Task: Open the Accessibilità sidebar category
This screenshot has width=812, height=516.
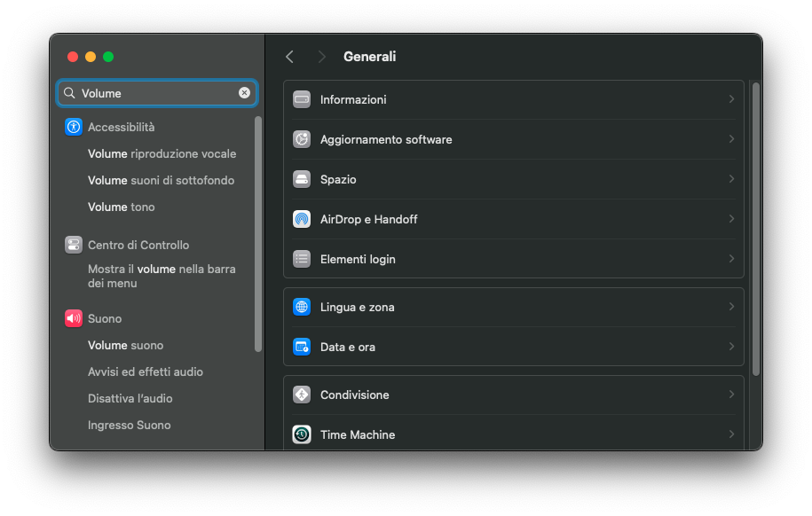Action: click(121, 127)
